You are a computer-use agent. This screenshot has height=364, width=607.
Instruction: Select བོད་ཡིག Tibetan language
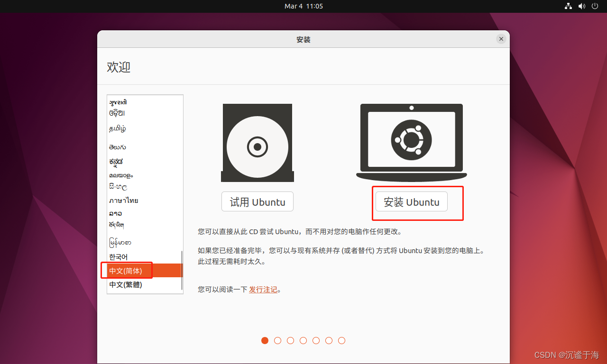tap(145, 225)
